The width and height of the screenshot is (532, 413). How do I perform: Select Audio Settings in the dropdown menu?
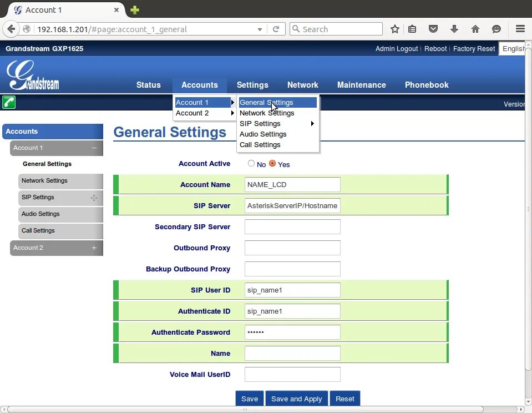278,134
